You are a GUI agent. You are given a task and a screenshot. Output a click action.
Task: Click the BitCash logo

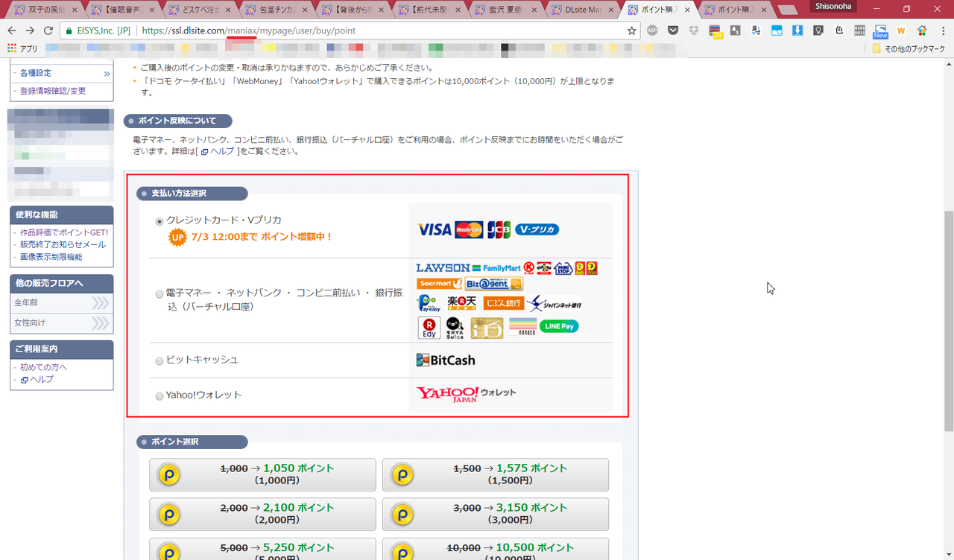(446, 360)
